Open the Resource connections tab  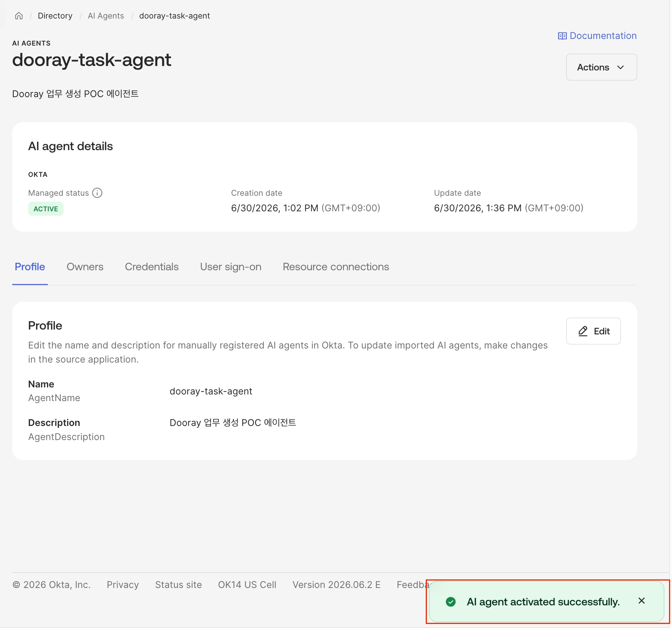(x=336, y=267)
